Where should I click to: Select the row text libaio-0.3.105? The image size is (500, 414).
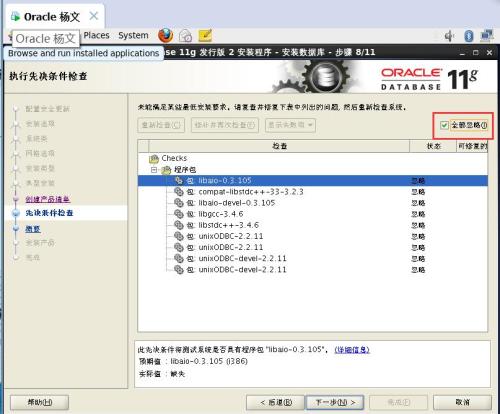coord(225,180)
